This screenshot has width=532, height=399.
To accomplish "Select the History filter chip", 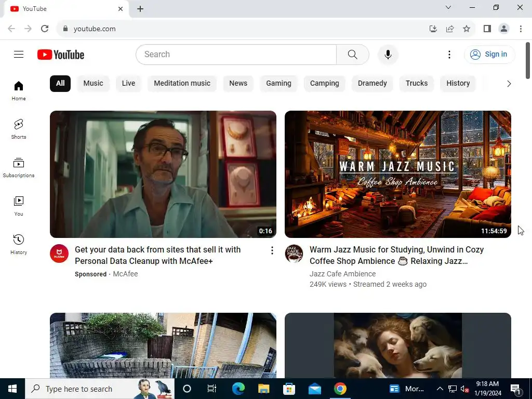I will [458, 84].
